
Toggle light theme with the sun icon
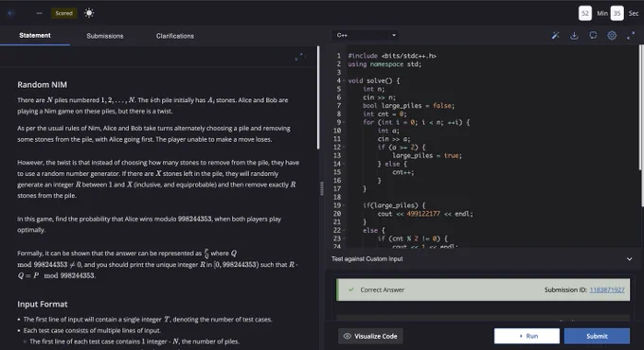pos(89,13)
